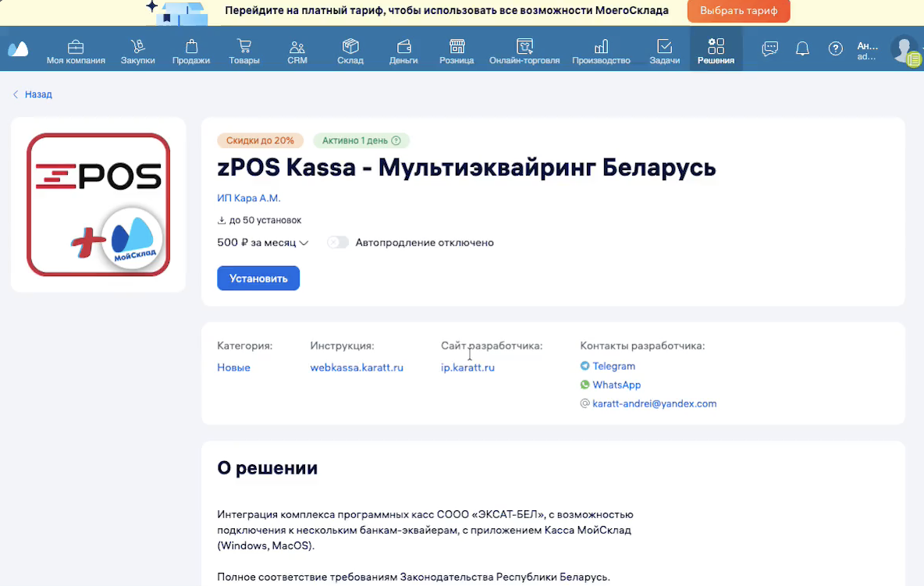Screen dimensions: 924x586
Task: Expand the 500 ₽ за месяц price dropdown
Action: coord(263,243)
